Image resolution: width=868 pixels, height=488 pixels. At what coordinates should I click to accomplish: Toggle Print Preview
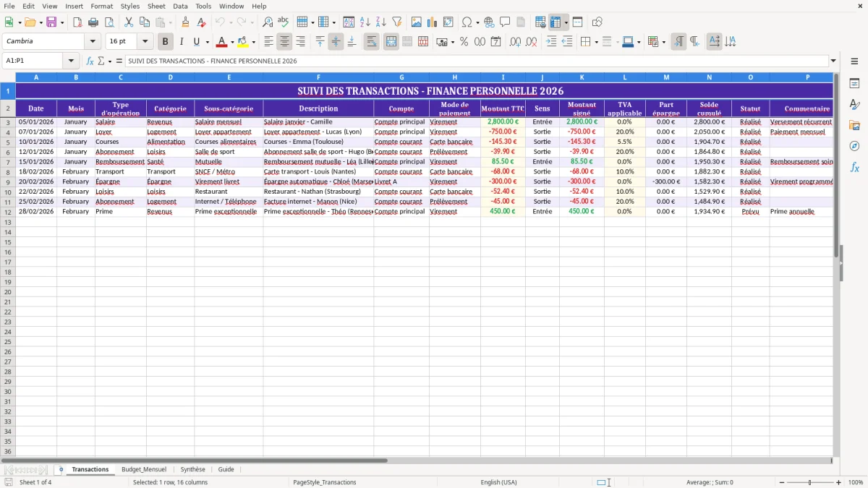tap(109, 22)
